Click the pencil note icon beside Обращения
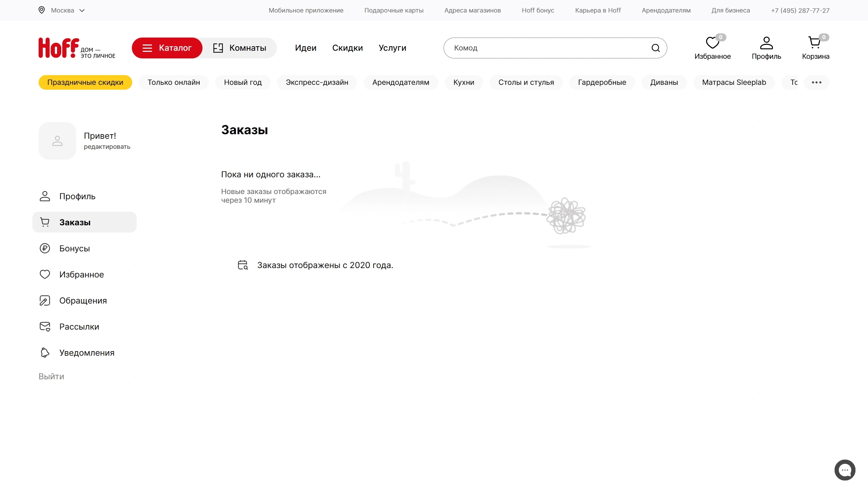The width and height of the screenshot is (868, 493). pos(45,300)
